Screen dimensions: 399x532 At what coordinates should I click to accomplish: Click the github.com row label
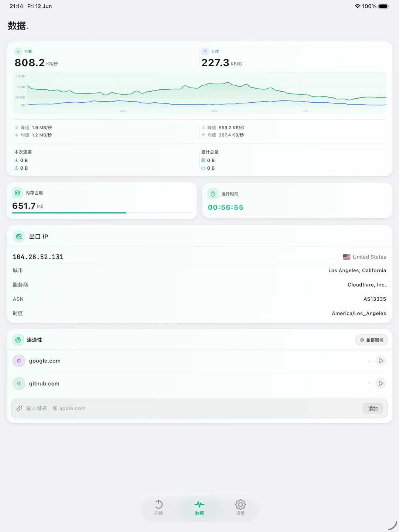[44, 384]
